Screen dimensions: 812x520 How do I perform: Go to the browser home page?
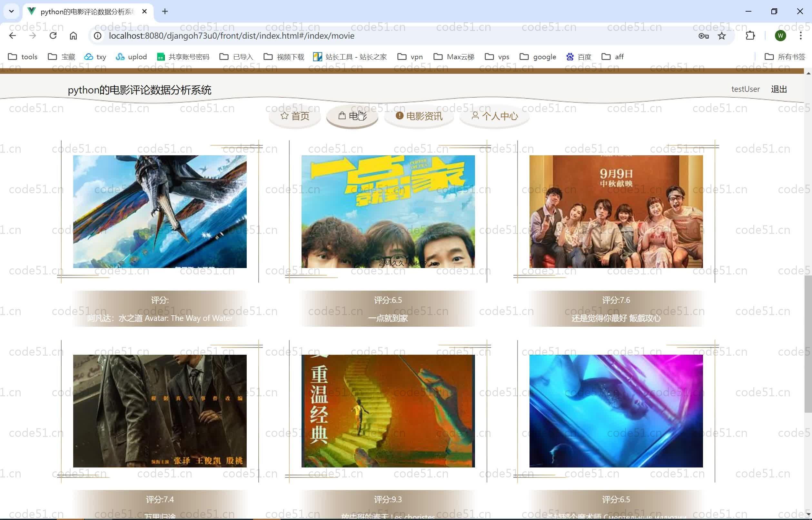click(73, 36)
